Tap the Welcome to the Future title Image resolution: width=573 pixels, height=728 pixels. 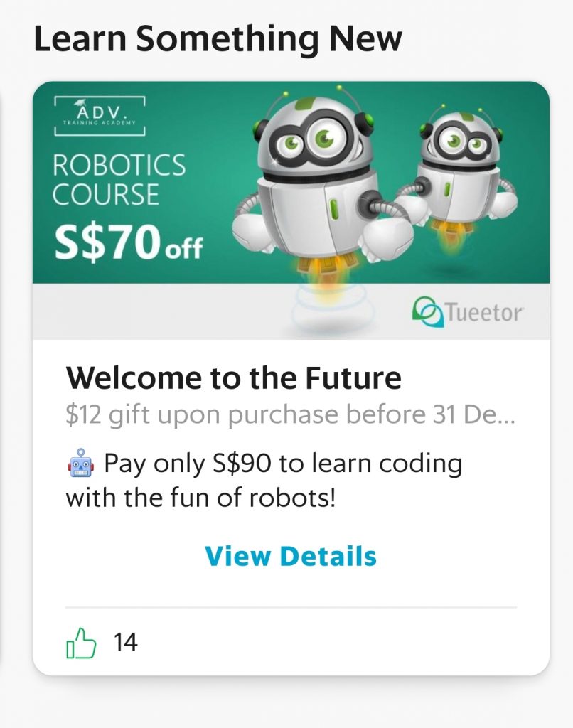coord(234,378)
